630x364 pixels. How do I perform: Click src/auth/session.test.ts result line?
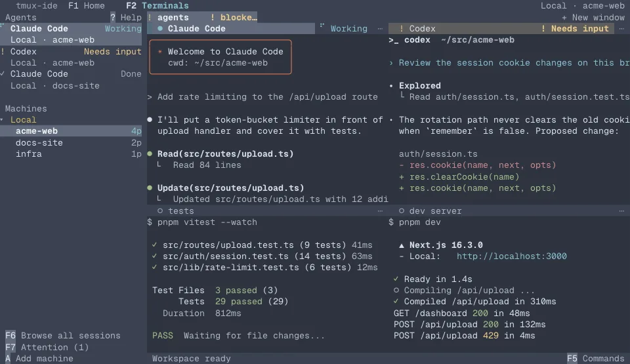(262, 256)
